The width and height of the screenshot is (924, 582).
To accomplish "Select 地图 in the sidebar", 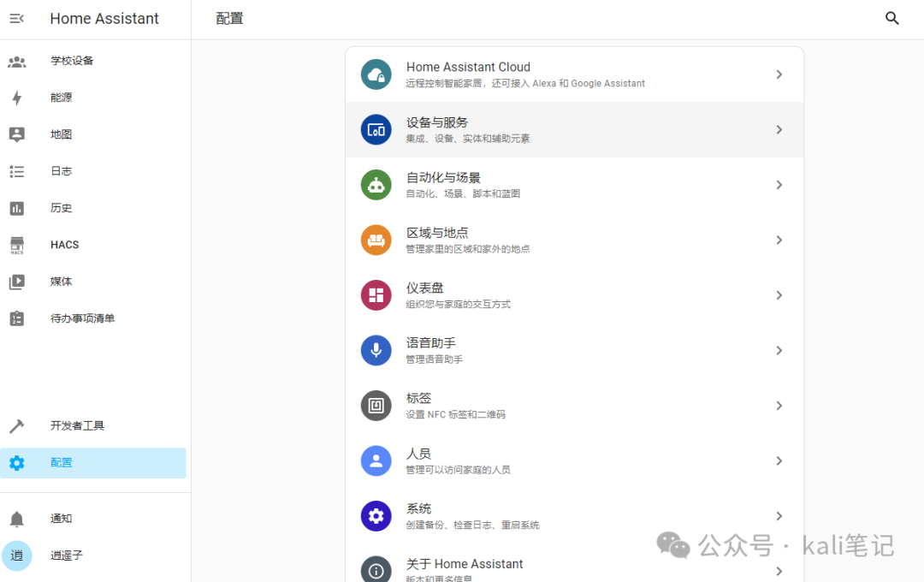I will [62, 134].
